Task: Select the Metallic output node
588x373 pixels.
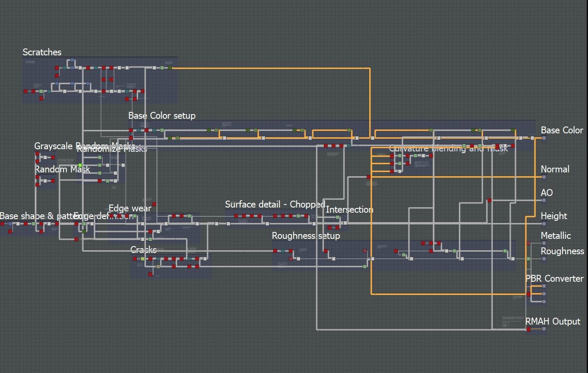Action: click(x=544, y=243)
